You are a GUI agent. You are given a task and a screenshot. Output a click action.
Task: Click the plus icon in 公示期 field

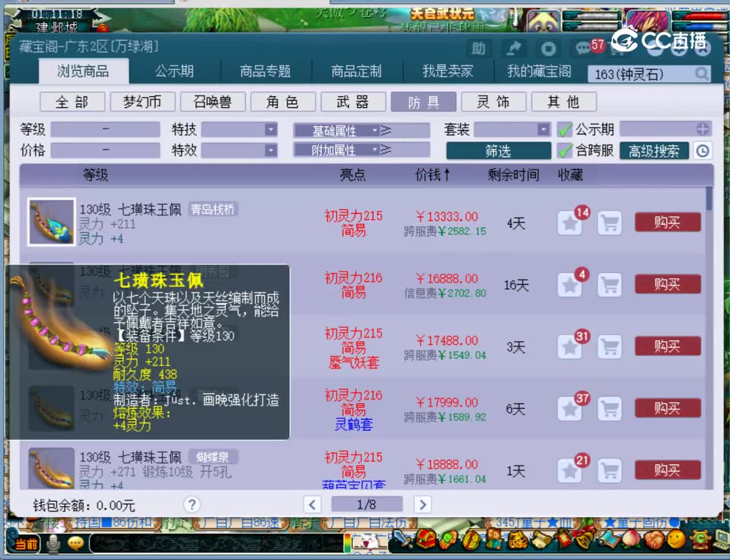coord(703,129)
